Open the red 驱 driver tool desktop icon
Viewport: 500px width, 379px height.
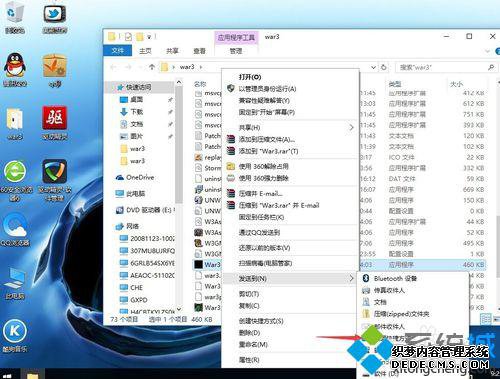coord(55,122)
